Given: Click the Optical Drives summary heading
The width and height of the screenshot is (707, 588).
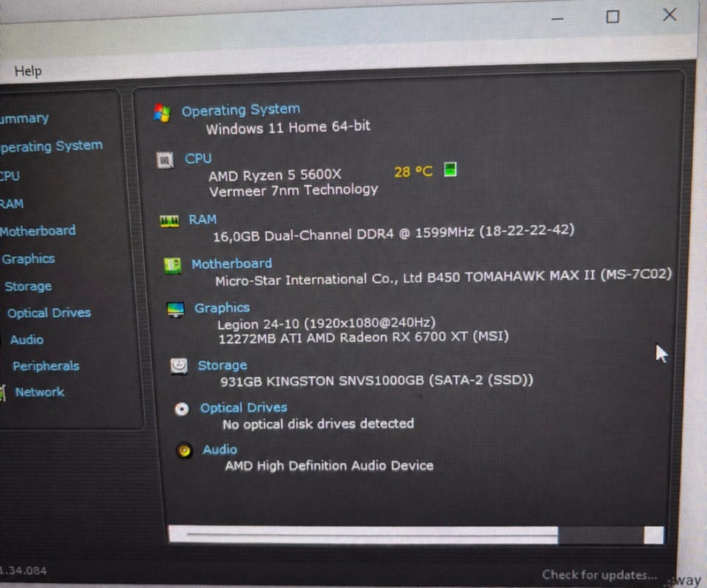Looking at the screenshot, I should [x=244, y=408].
